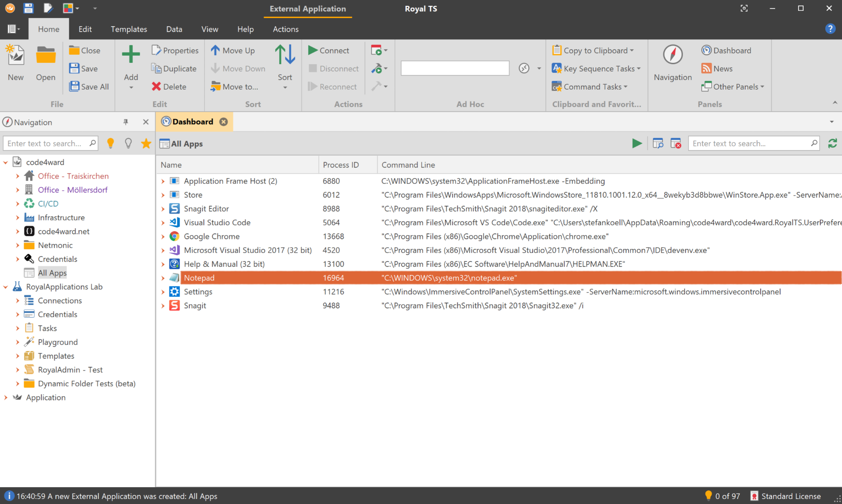Open the Templates ribbon tab
The width and height of the screenshot is (842, 504).
pyautogui.click(x=129, y=29)
